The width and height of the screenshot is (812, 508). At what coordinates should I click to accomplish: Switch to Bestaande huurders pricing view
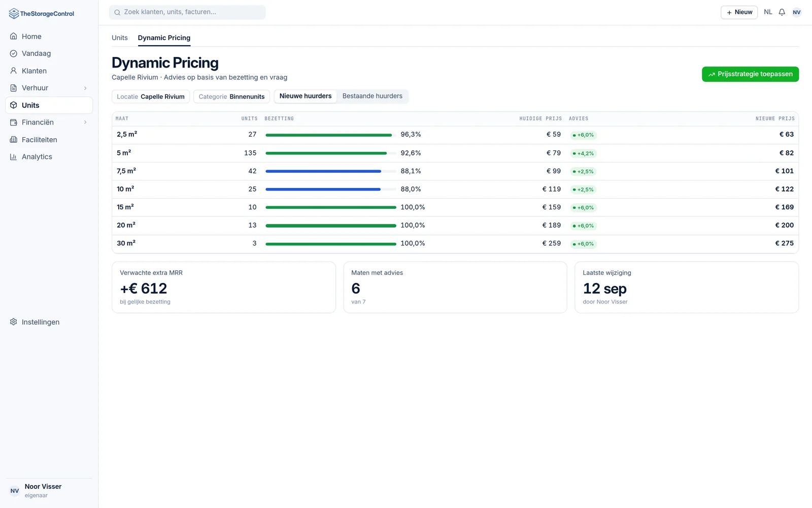coord(373,96)
